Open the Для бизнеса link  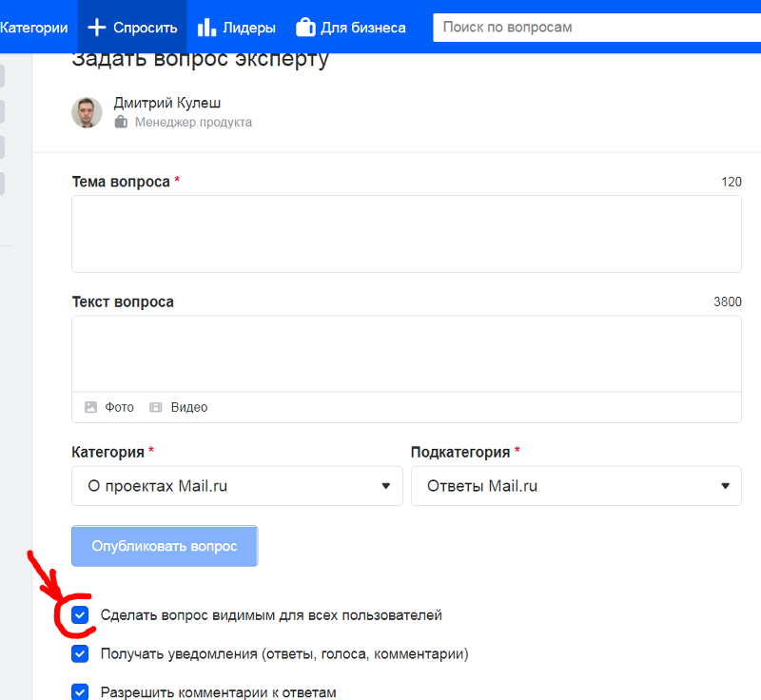click(x=363, y=28)
